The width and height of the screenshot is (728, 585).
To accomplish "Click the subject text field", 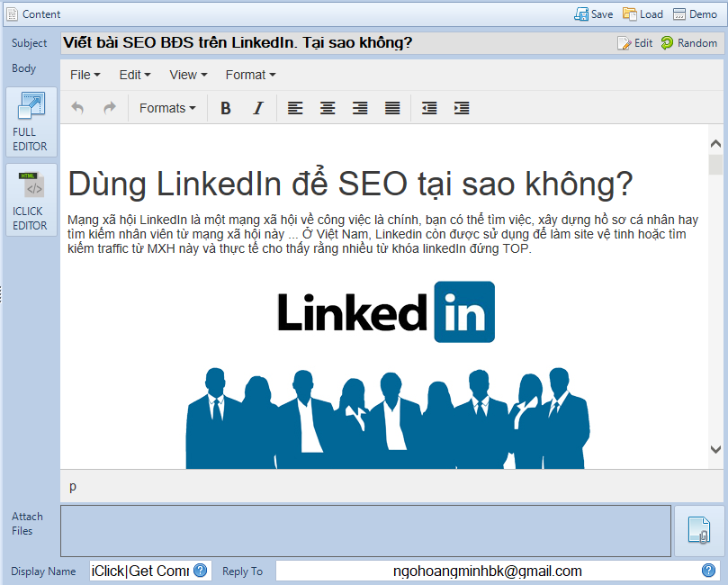I will (x=337, y=43).
